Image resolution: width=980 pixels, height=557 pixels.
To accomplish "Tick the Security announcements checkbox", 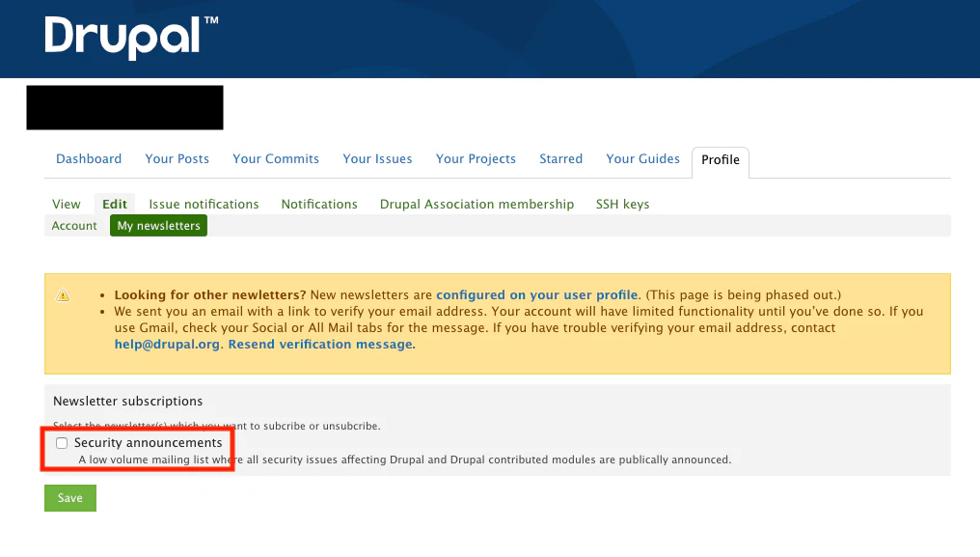I will pyautogui.click(x=62, y=443).
